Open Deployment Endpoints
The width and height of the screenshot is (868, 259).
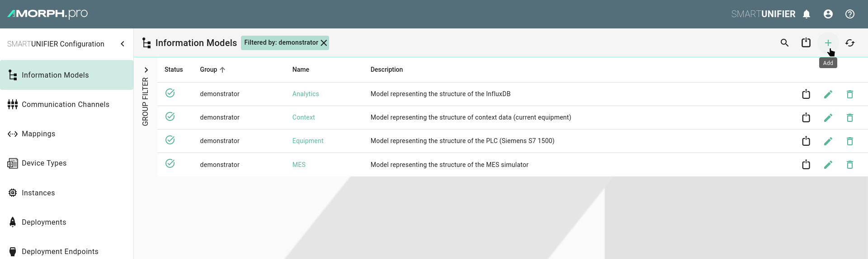[67, 251]
